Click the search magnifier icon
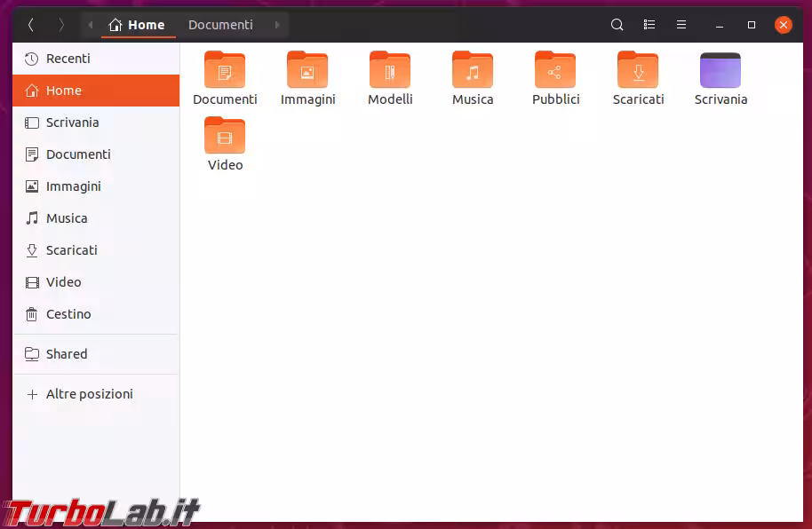 click(617, 25)
